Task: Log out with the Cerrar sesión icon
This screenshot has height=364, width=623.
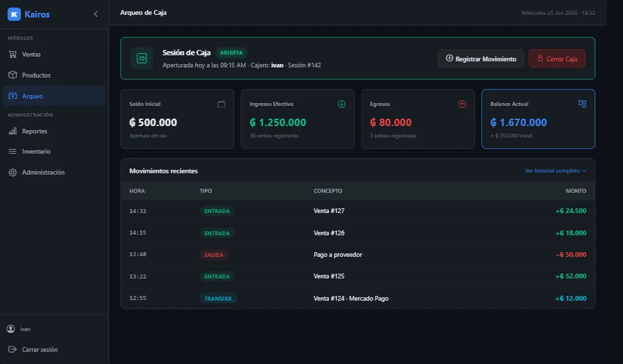Action: click(13, 349)
